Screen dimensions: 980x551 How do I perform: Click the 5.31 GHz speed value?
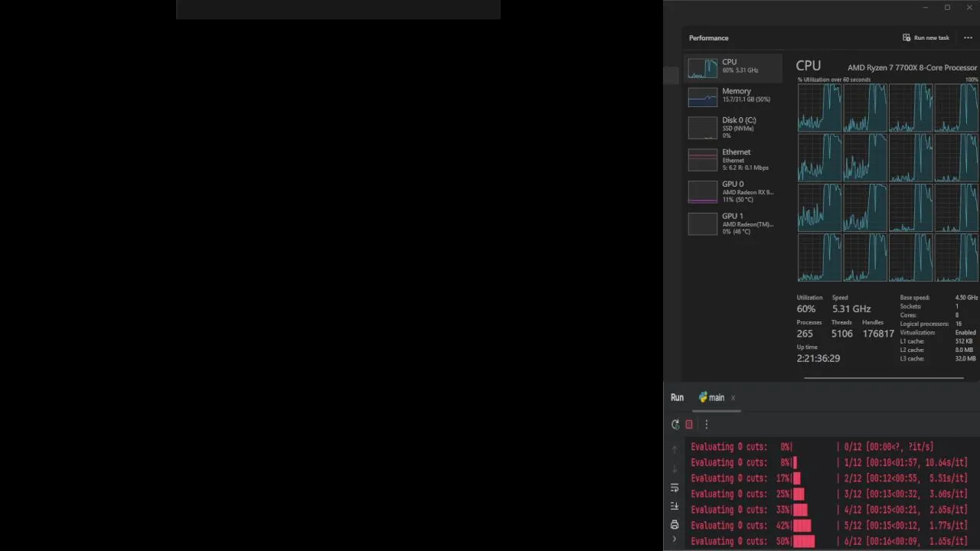(851, 309)
